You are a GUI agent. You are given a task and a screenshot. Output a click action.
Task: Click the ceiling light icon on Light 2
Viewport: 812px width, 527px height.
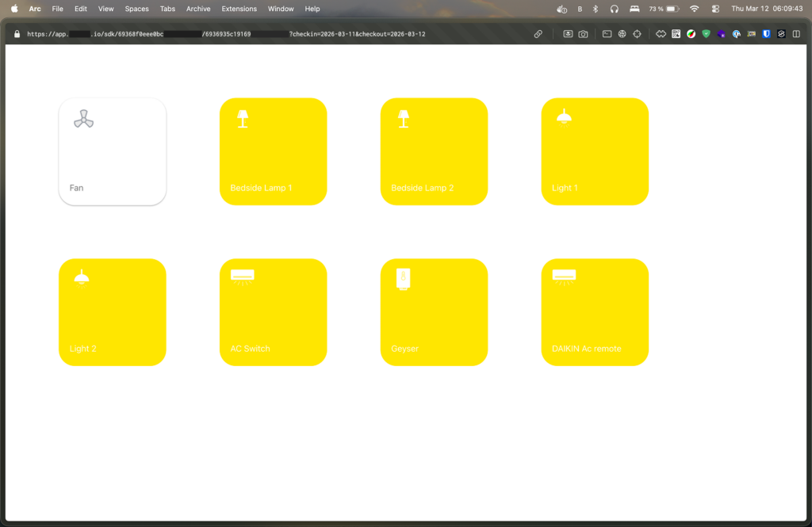click(81, 277)
